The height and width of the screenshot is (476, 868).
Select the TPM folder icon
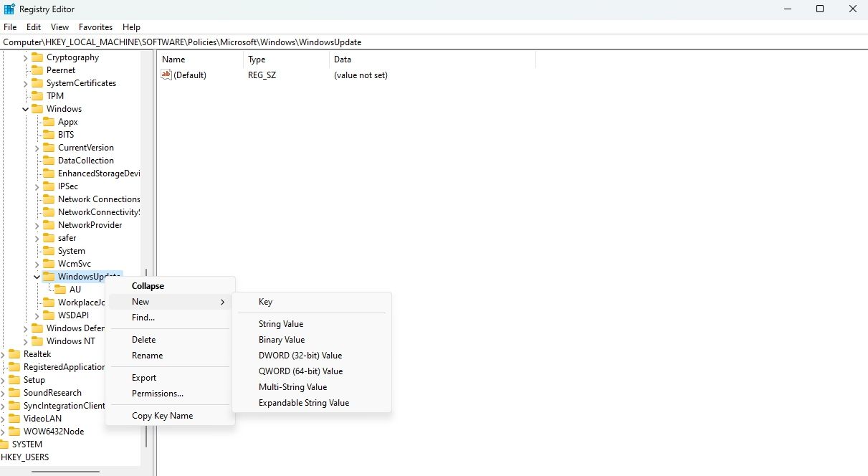[x=37, y=96]
